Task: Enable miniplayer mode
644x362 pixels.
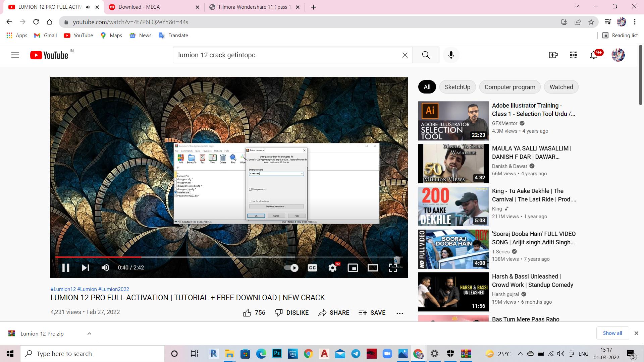Action: [x=353, y=267]
